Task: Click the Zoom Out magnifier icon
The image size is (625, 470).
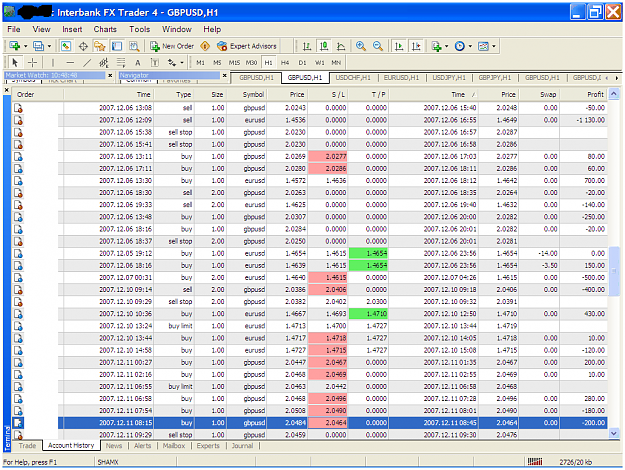Action: [x=378, y=46]
